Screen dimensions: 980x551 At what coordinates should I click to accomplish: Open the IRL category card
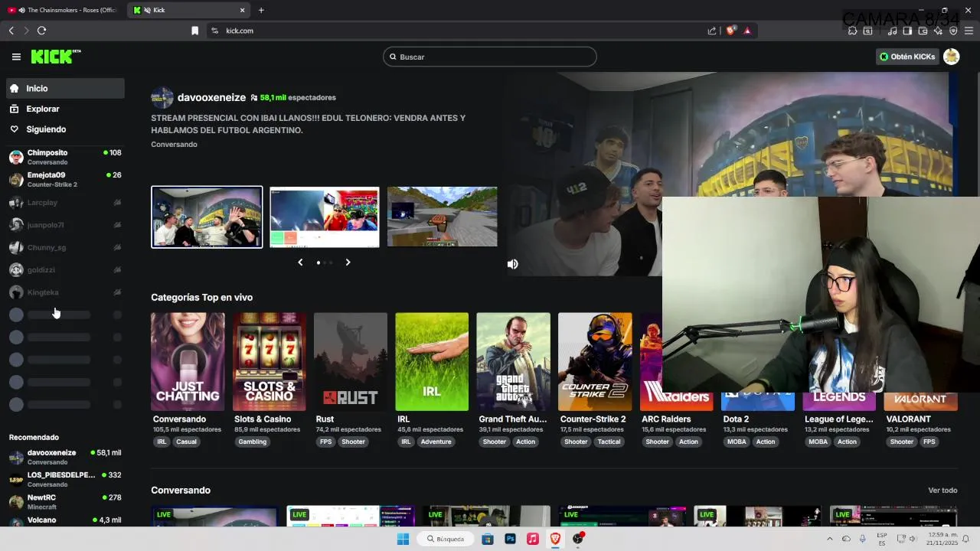[432, 361]
